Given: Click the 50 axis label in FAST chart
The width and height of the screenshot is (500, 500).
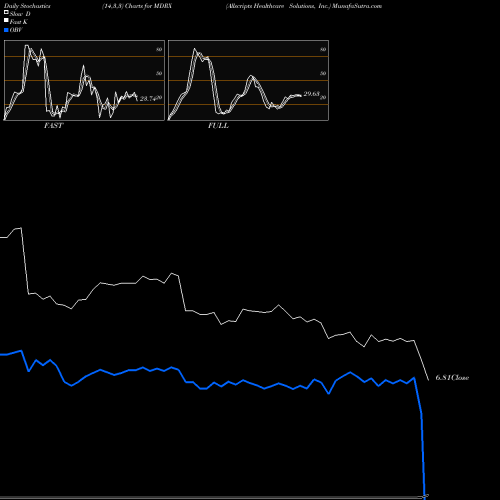Looking at the screenshot, I should (x=159, y=73).
